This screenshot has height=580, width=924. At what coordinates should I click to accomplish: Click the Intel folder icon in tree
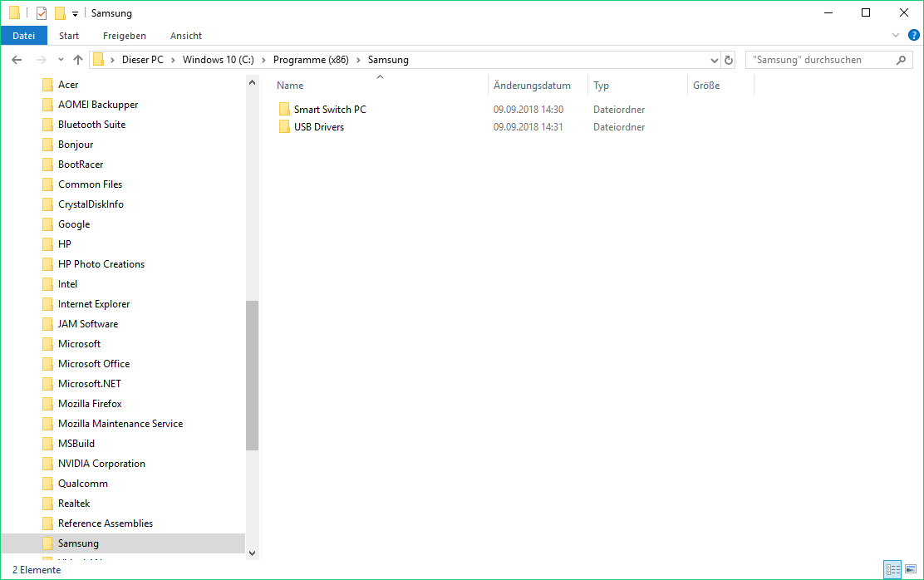coord(47,284)
